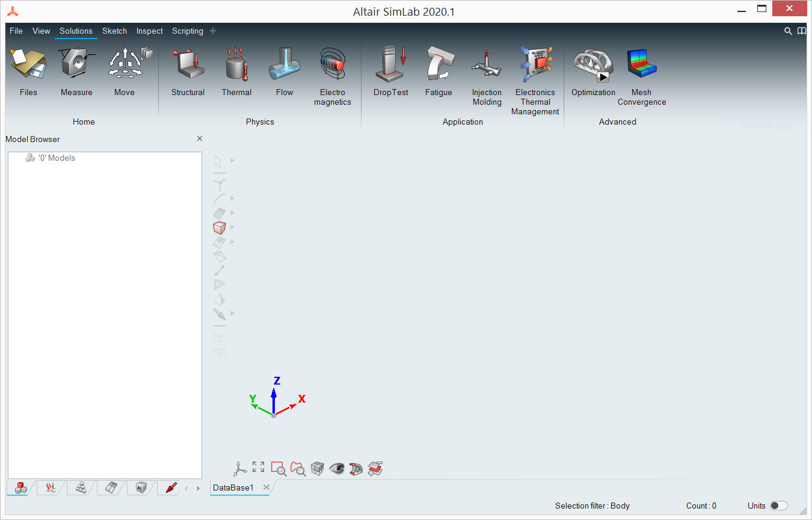Select the Flow physics solution

click(285, 72)
